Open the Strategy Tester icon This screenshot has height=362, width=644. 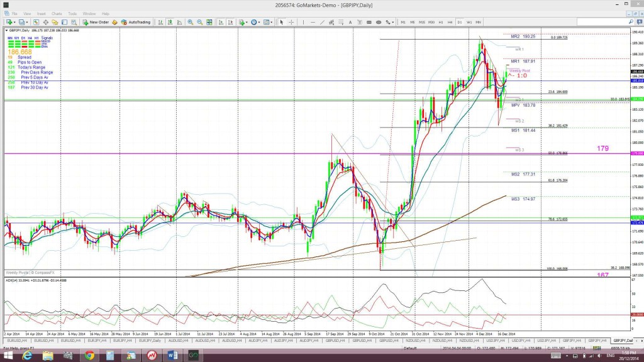(x=74, y=22)
